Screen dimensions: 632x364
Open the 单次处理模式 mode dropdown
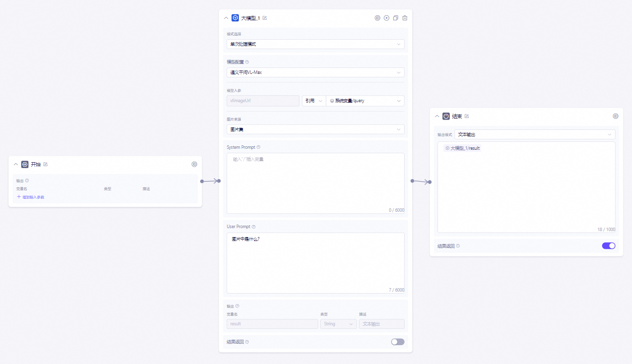coord(315,44)
